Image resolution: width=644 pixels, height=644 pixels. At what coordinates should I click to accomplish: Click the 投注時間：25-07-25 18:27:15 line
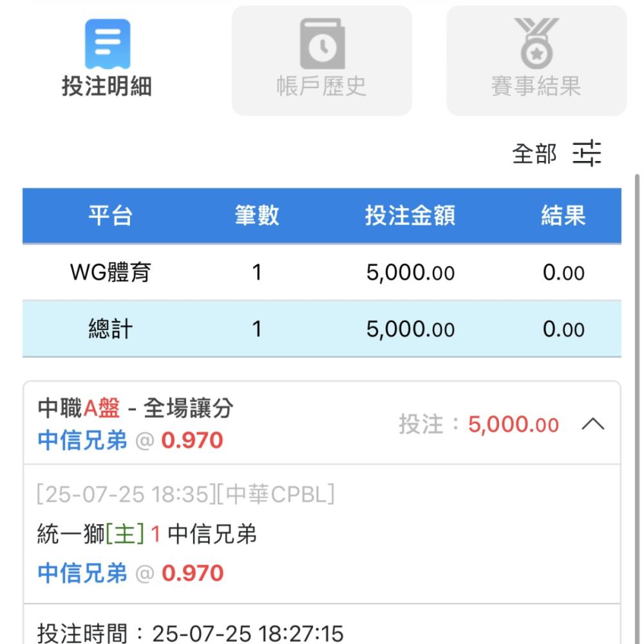(x=190, y=633)
